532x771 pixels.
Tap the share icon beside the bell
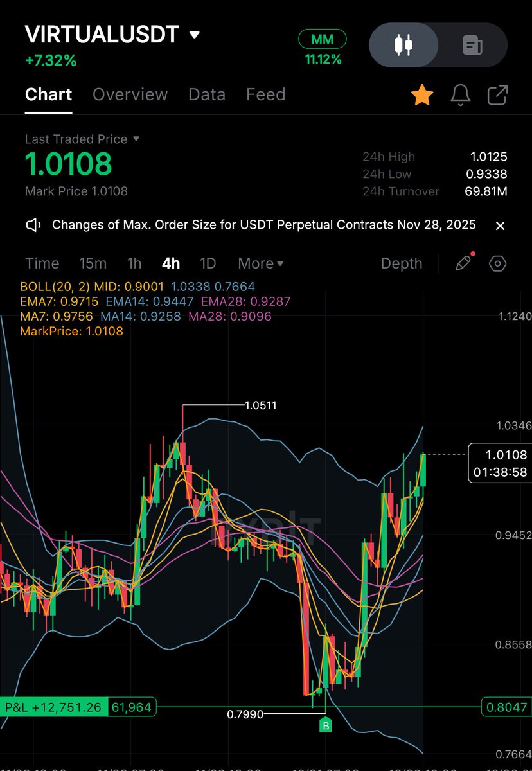498,94
